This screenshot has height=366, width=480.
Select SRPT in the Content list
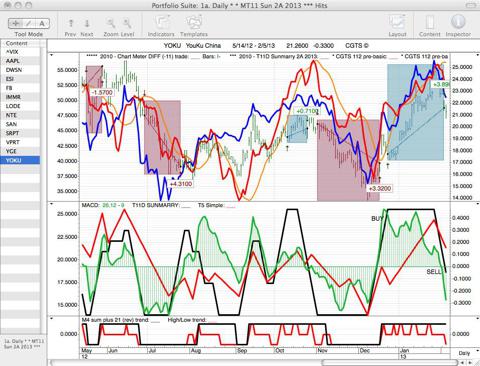pyautogui.click(x=21, y=133)
